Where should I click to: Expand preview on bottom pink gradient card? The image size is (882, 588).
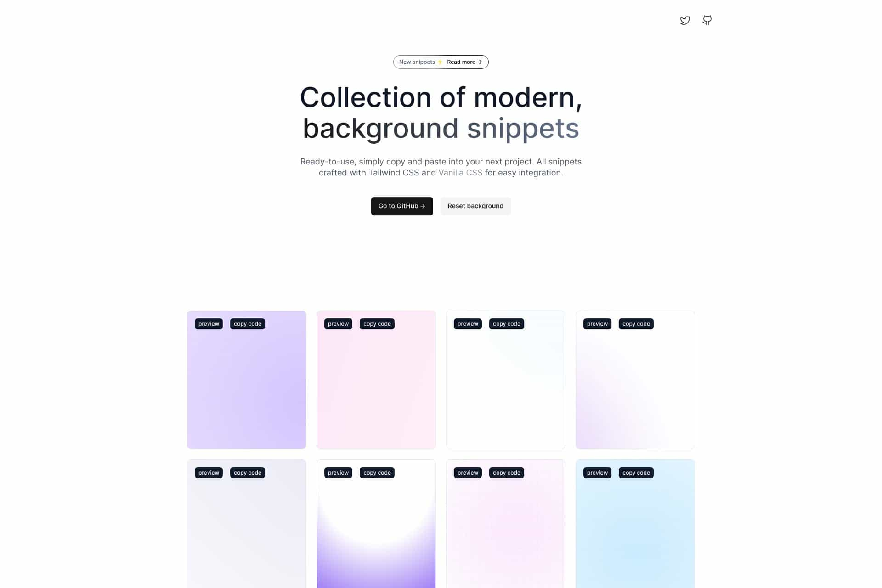pyautogui.click(x=468, y=473)
